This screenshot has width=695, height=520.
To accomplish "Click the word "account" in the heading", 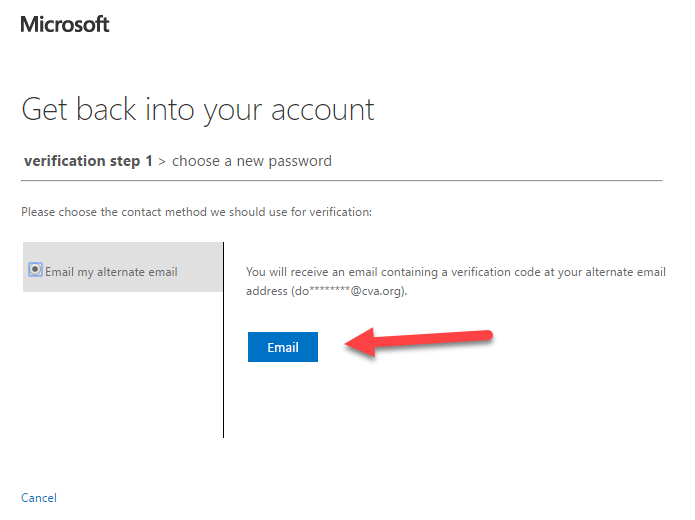I will [323, 110].
